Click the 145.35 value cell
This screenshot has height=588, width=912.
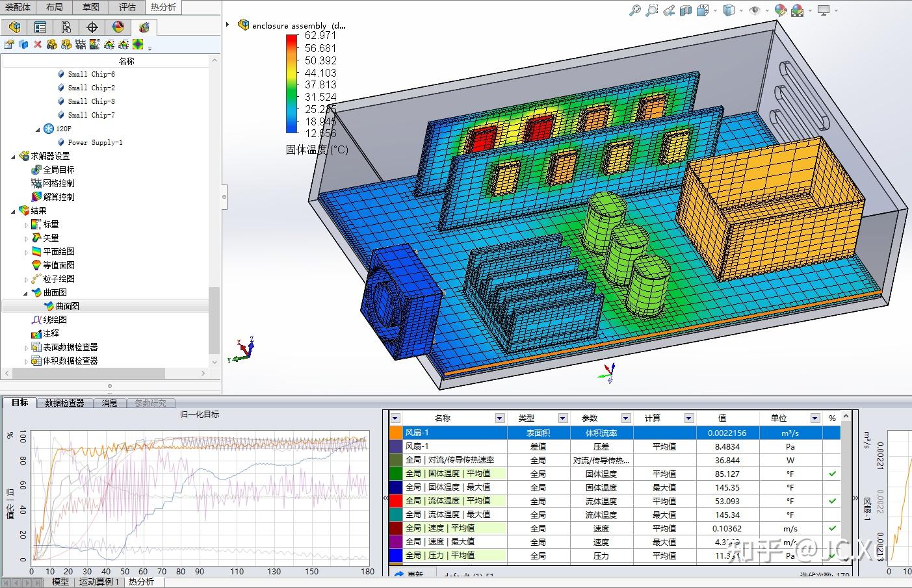point(727,487)
